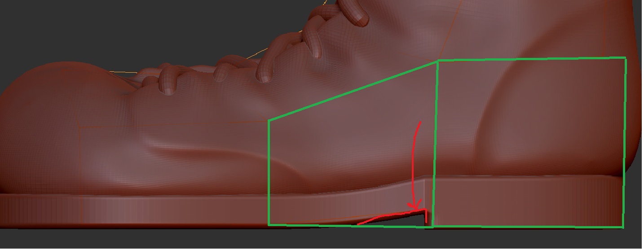Click the topmost shoelace loop on the boot

(353, 12)
